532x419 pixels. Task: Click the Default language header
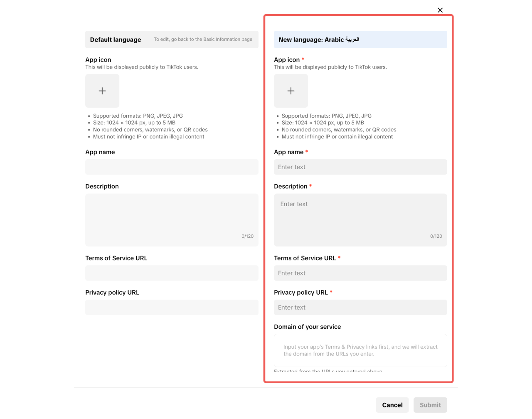click(x=116, y=39)
